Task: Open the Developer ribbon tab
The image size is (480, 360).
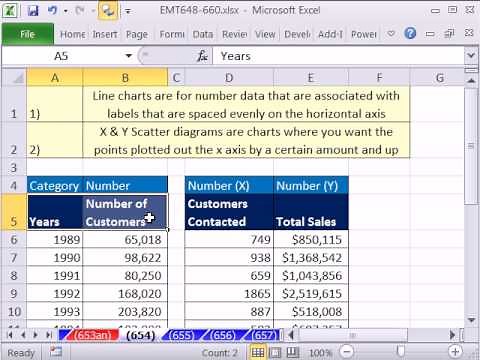Action: tap(297, 34)
